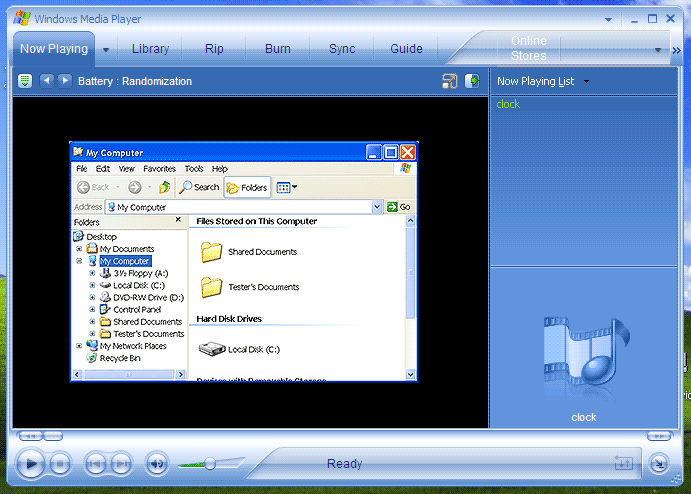Select the clock item in the playlist
The image size is (691, 494).
pyautogui.click(x=508, y=104)
